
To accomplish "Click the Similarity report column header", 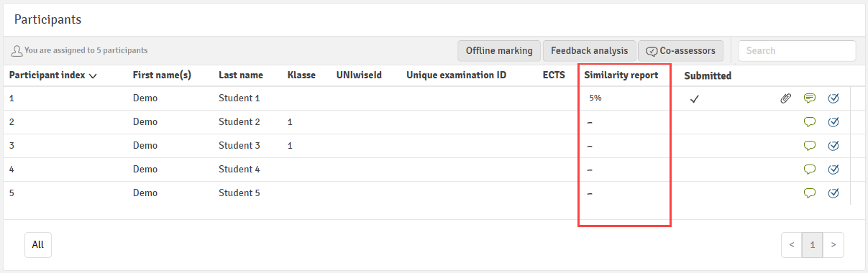I will pyautogui.click(x=621, y=75).
